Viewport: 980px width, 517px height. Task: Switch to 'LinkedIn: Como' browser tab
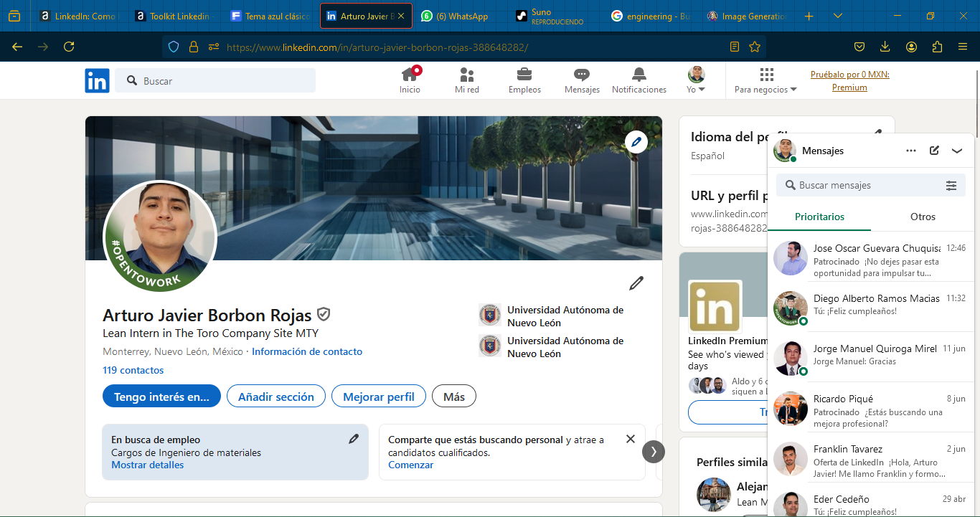79,16
